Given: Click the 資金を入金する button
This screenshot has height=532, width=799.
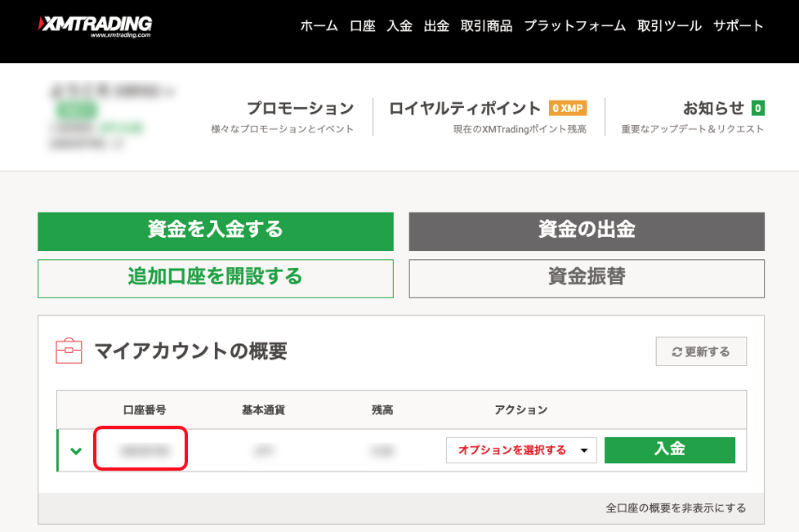Looking at the screenshot, I should (216, 231).
